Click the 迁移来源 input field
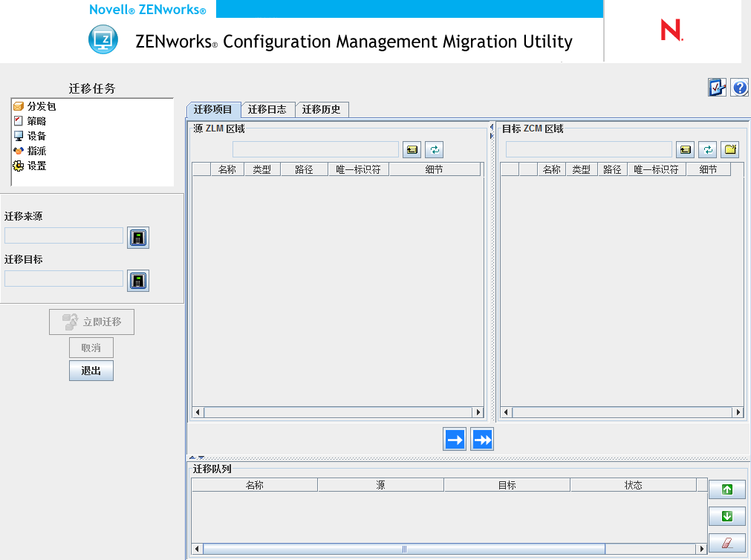751x560 pixels. click(x=64, y=235)
